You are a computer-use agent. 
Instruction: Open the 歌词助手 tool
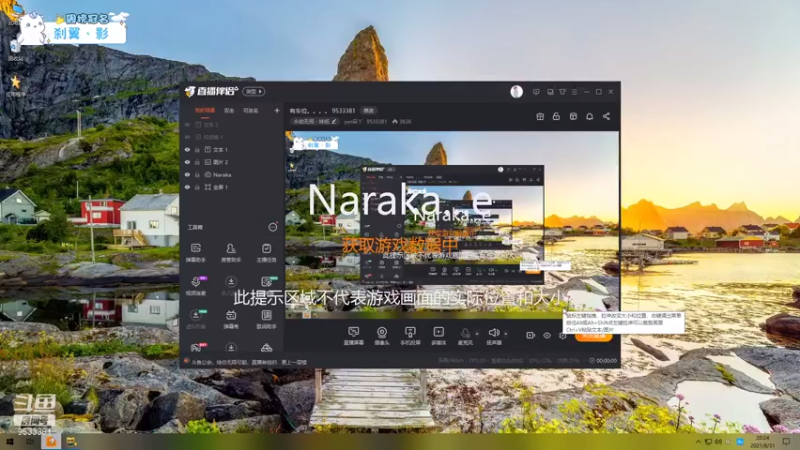266,319
